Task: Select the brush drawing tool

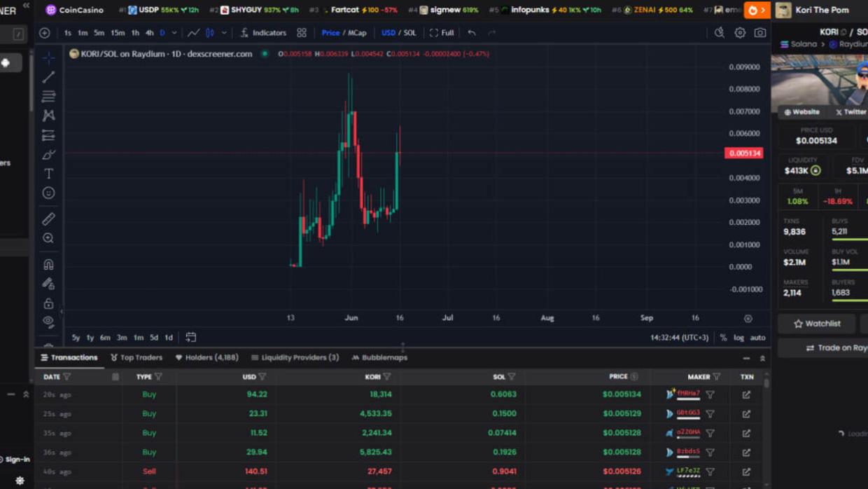Action: coord(48,154)
